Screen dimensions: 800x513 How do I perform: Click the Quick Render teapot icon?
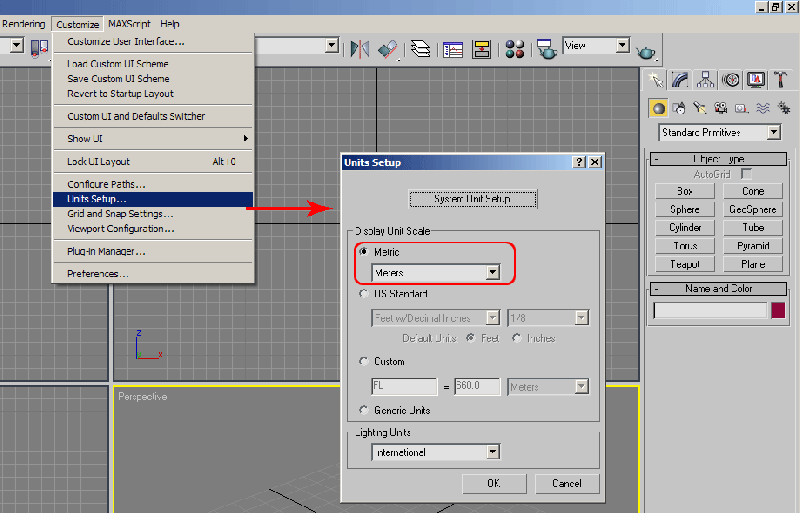point(646,52)
